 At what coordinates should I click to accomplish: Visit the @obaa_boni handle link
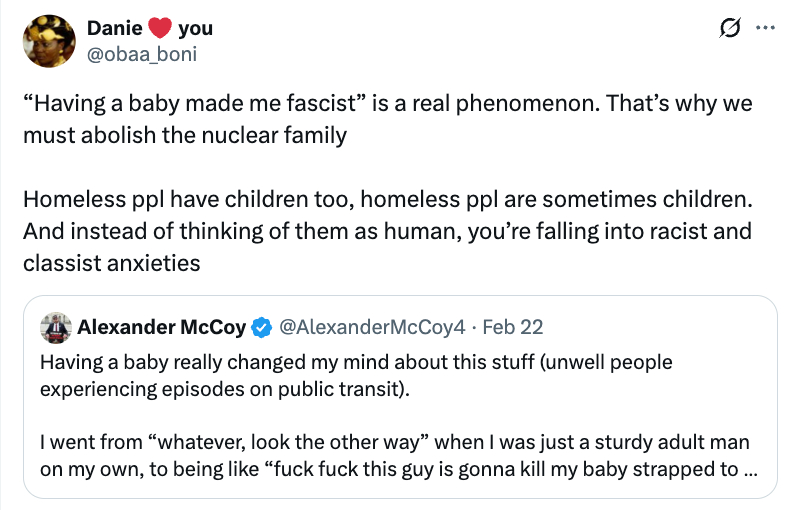[143, 54]
